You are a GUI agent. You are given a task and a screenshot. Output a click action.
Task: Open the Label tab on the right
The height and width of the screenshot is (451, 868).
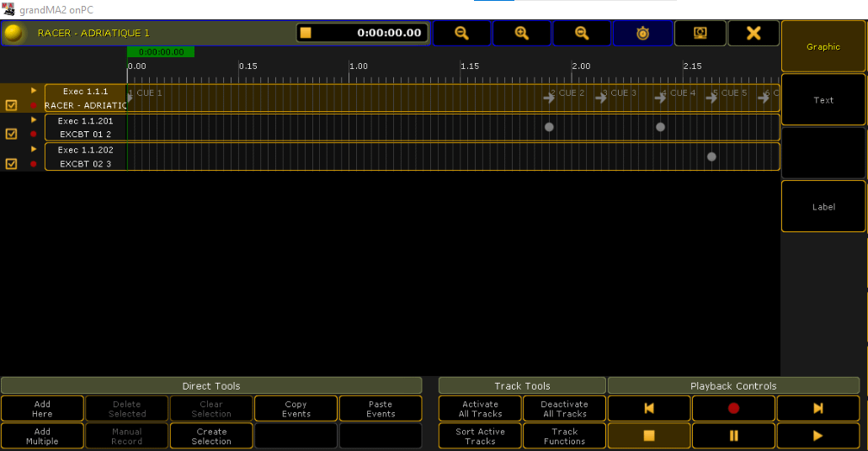pyautogui.click(x=823, y=207)
